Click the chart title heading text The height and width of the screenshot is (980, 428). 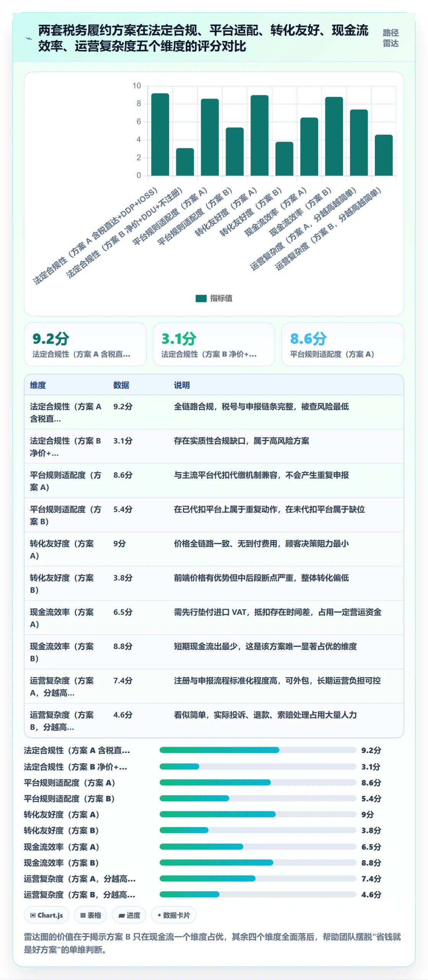point(203,38)
